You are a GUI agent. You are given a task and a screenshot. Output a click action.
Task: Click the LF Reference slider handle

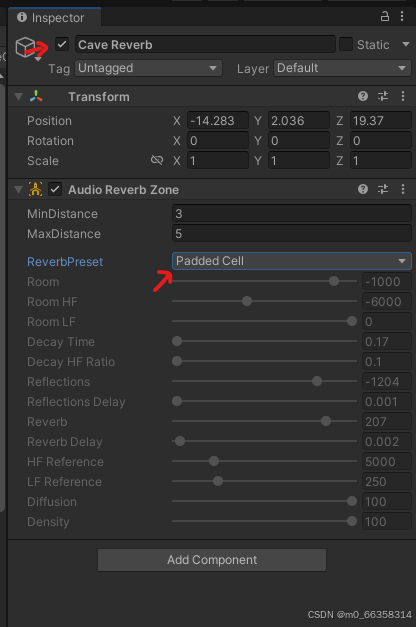tap(218, 481)
